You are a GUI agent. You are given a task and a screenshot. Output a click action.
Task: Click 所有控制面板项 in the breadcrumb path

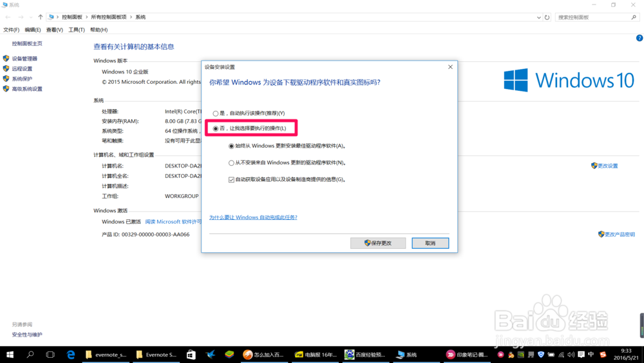[x=108, y=17]
